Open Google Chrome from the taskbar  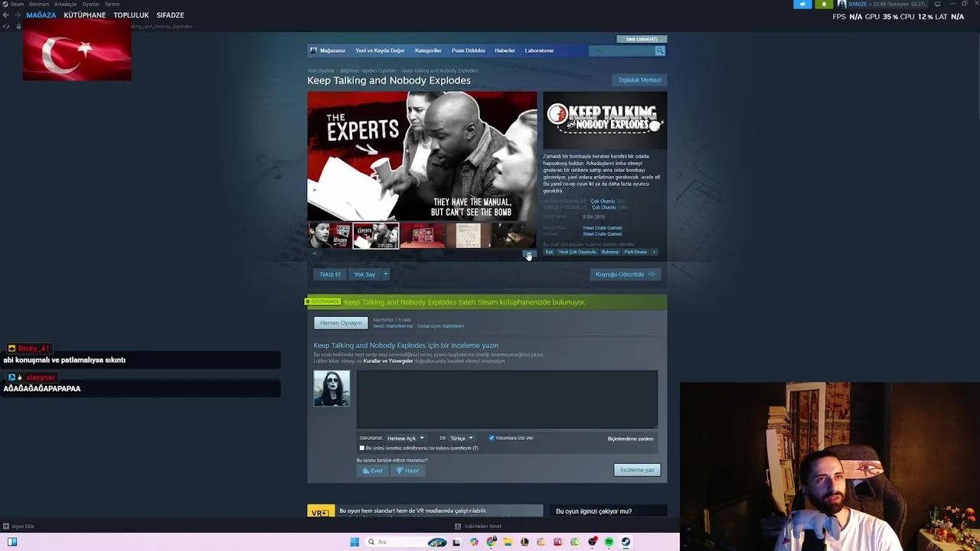(491, 542)
